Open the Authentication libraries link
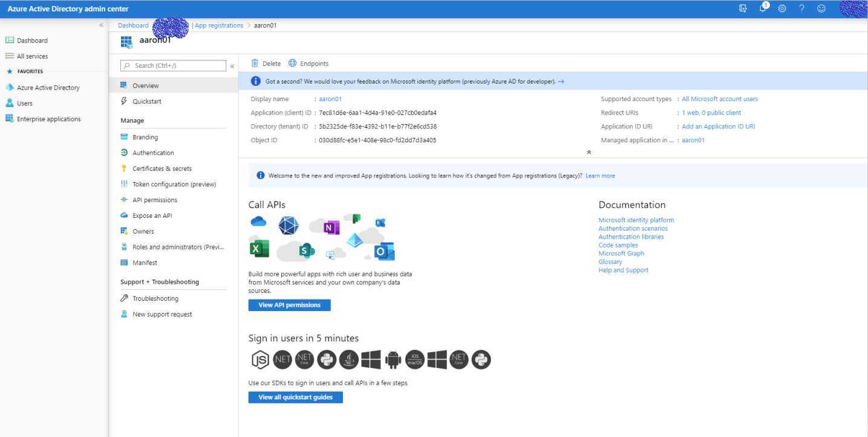Screen dimensions: 868x437 coord(631,237)
